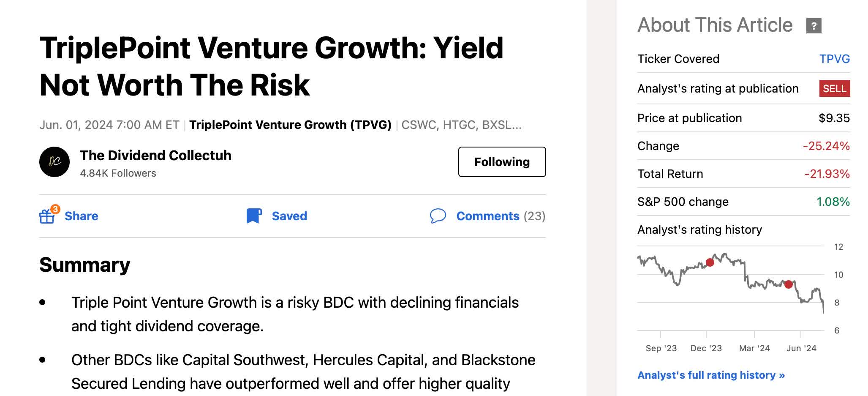Open Analyst's full rating history
The image size is (868, 396).
click(711, 375)
